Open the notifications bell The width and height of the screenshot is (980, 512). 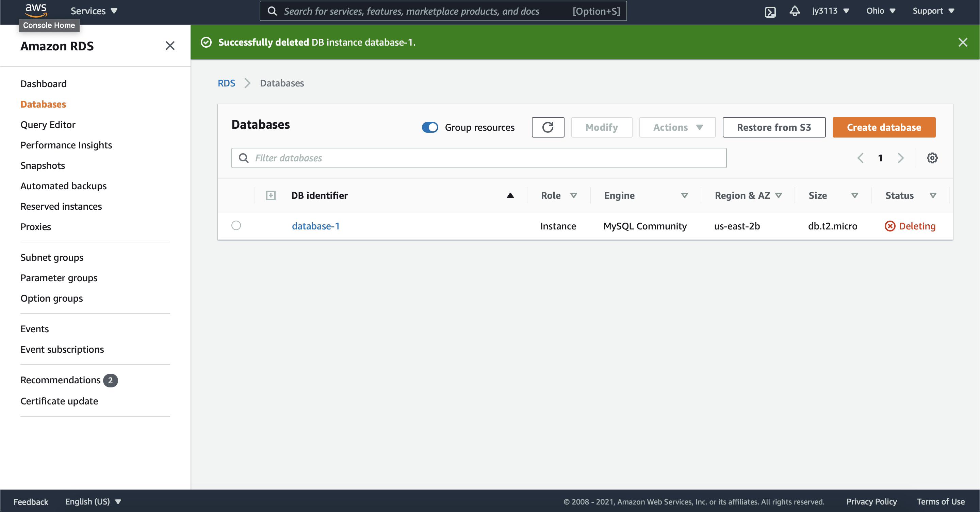point(794,11)
